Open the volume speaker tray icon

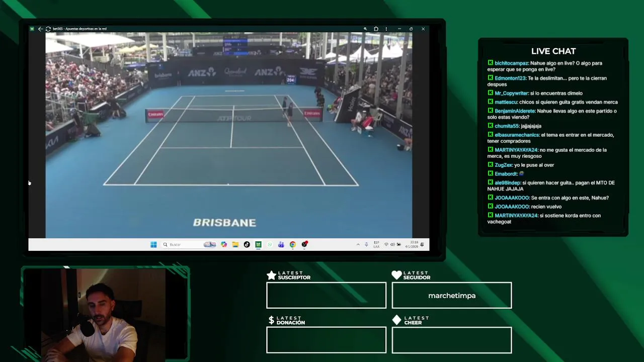coord(392,244)
